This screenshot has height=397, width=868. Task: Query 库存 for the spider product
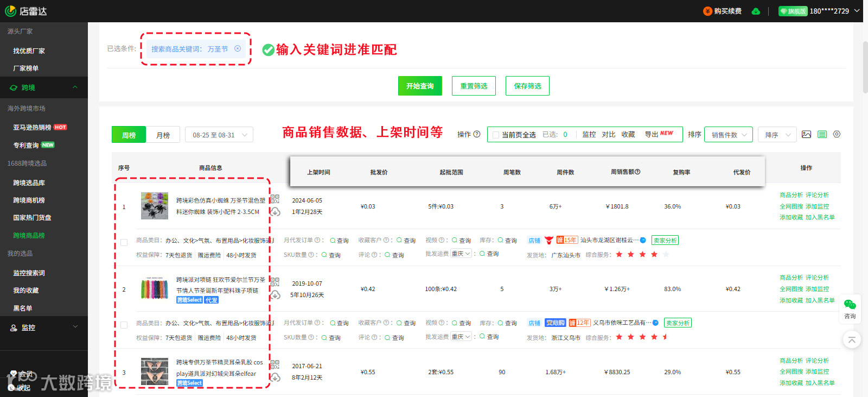click(508, 240)
